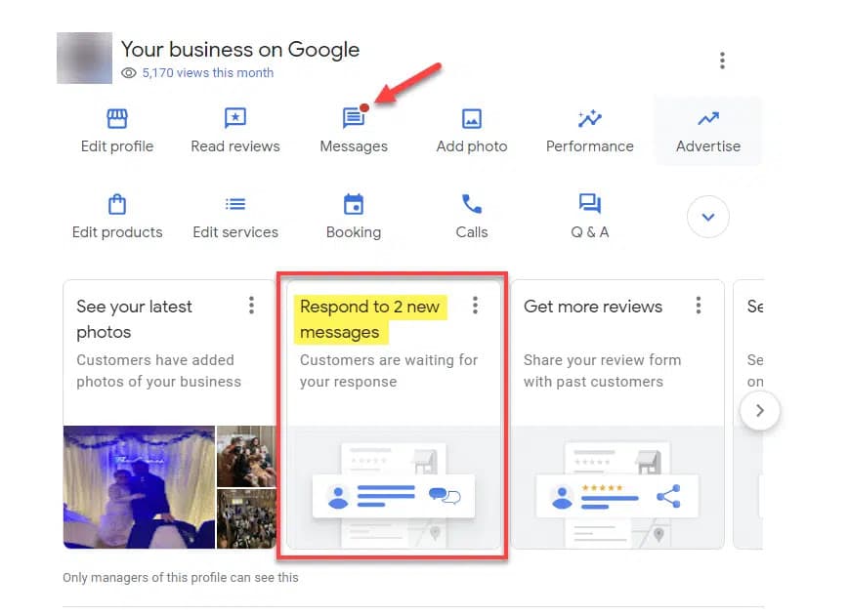Click the Get more reviews heading

[593, 307]
